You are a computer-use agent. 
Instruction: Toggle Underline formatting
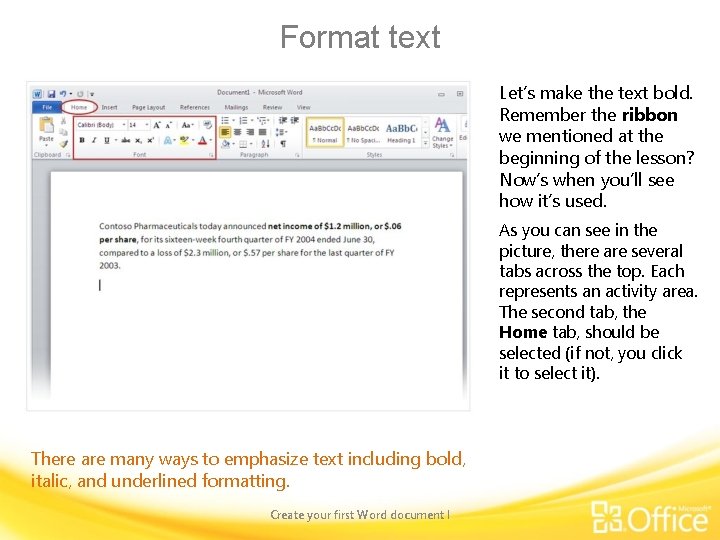coord(106,141)
